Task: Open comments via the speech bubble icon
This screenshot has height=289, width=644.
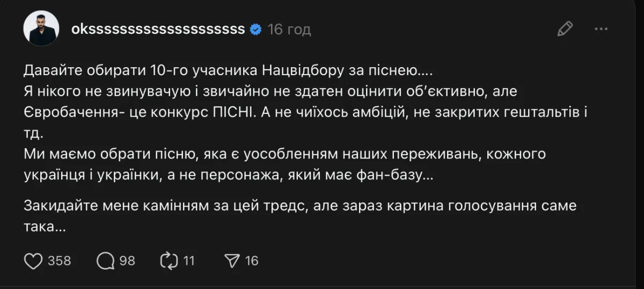Action: (106, 261)
